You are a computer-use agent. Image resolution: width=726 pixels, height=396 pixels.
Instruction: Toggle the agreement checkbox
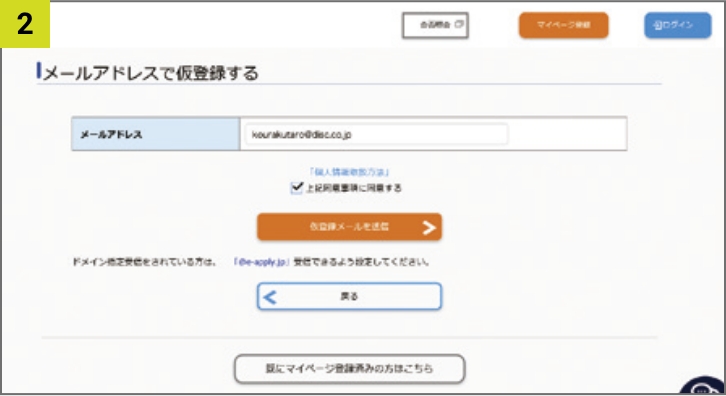(296, 188)
